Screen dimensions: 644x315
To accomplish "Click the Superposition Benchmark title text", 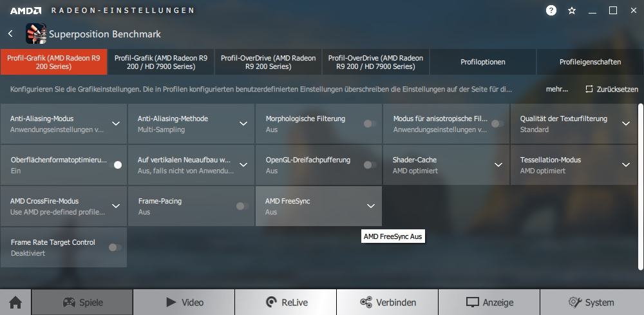I will (105, 34).
